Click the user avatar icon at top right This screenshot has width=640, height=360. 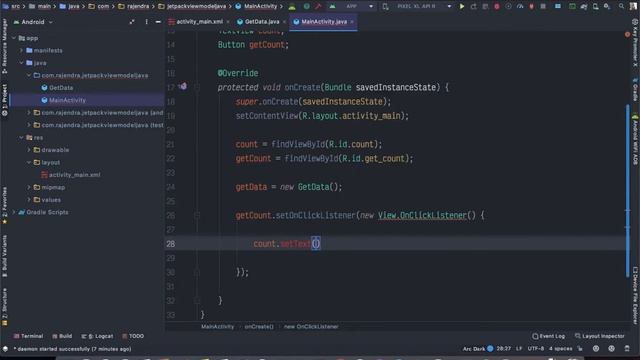(x=633, y=7)
